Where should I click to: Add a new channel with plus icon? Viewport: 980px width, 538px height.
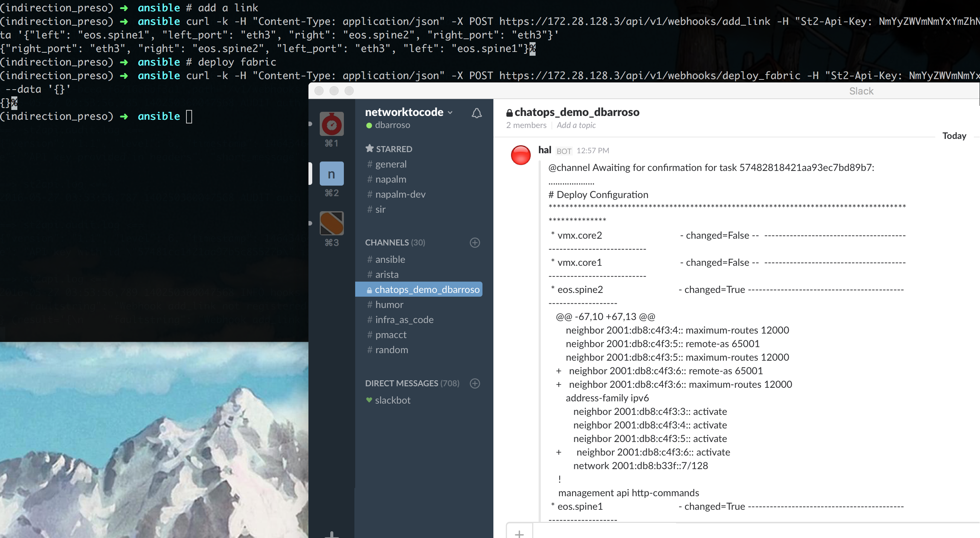click(x=475, y=242)
